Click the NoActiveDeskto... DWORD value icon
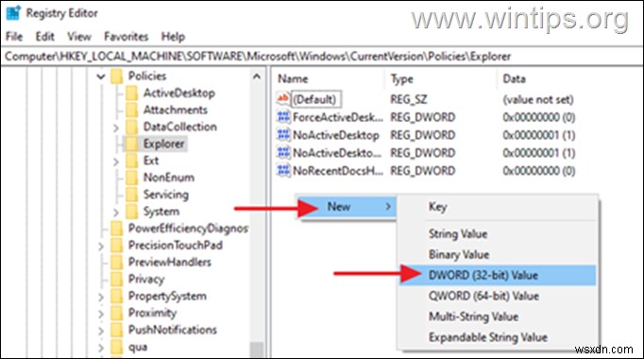Image resolution: width=644 pixels, height=359 pixels. [283, 153]
